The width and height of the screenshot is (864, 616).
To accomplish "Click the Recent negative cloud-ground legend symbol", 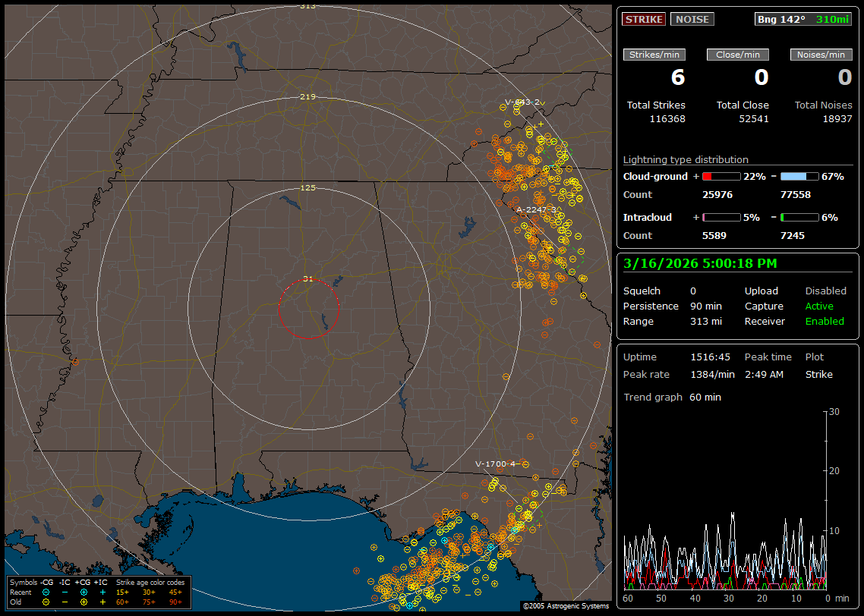I will [x=46, y=592].
